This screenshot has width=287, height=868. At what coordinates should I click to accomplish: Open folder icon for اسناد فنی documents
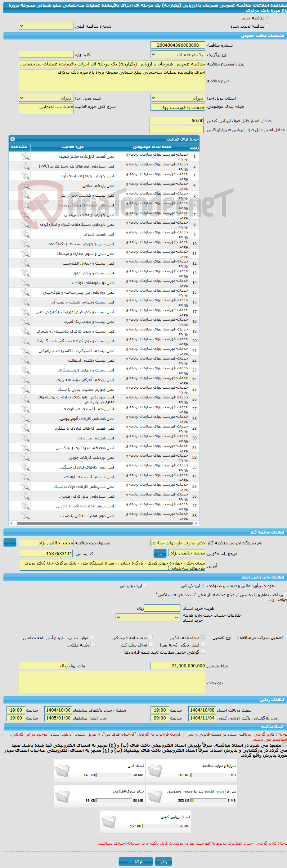click(62, 771)
